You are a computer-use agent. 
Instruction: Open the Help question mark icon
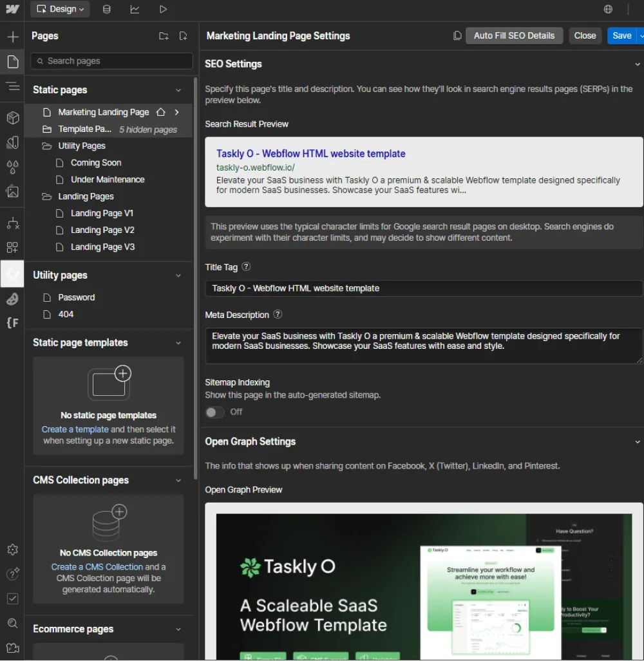point(13,573)
